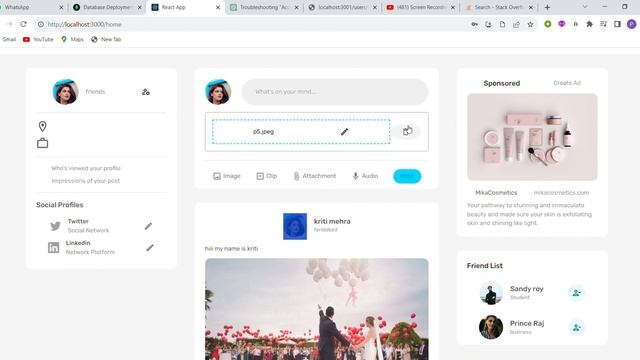This screenshot has height=360, width=640.
Task: Click the Create Ad link
Action: click(x=567, y=83)
